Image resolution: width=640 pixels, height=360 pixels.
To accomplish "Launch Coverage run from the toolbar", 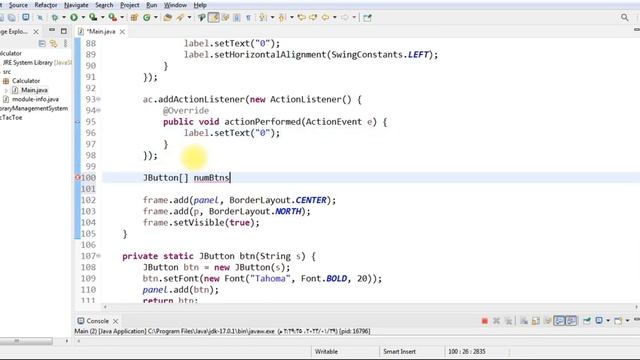I will pyautogui.click(x=93, y=18).
